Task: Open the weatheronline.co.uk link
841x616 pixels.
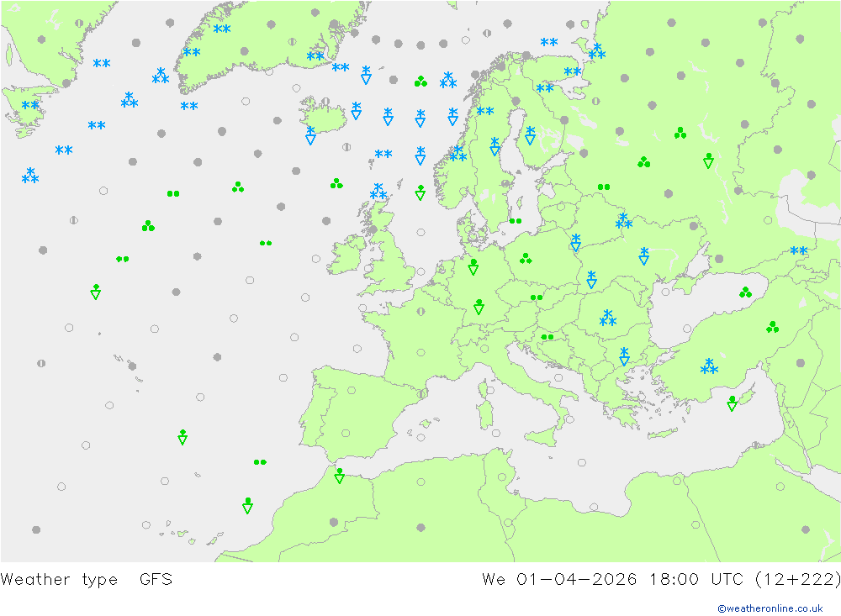Action: click(770, 608)
